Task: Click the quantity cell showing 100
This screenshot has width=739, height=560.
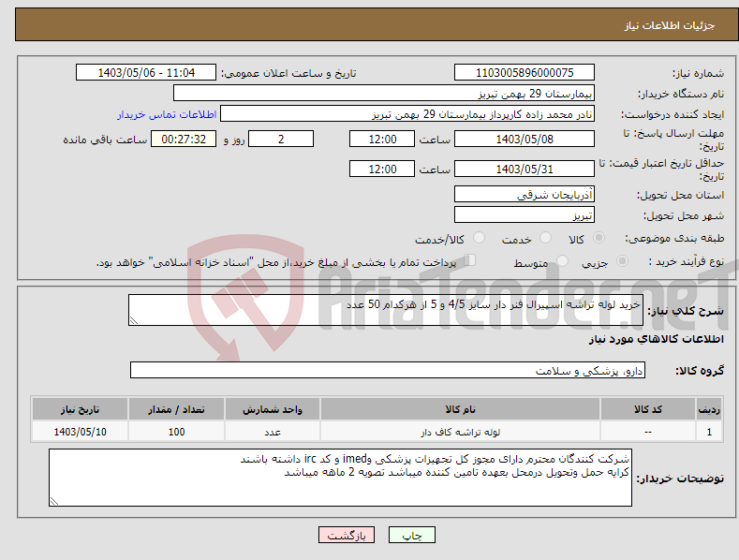Action: tap(176, 432)
